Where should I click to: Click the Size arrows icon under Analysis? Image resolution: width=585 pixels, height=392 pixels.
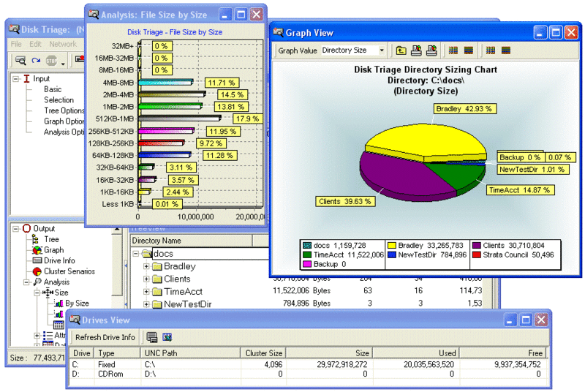[48, 293]
